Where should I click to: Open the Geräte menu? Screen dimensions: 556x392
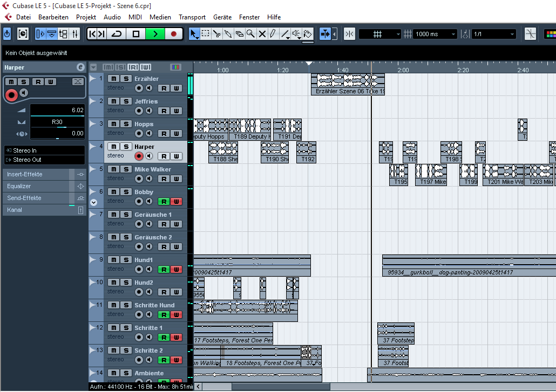[x=222, y=17]
